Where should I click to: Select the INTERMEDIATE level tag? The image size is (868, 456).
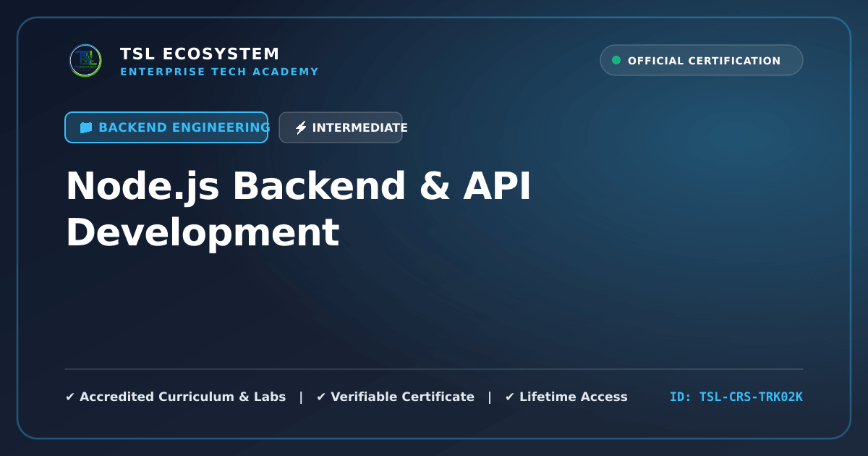click(341, 127)
